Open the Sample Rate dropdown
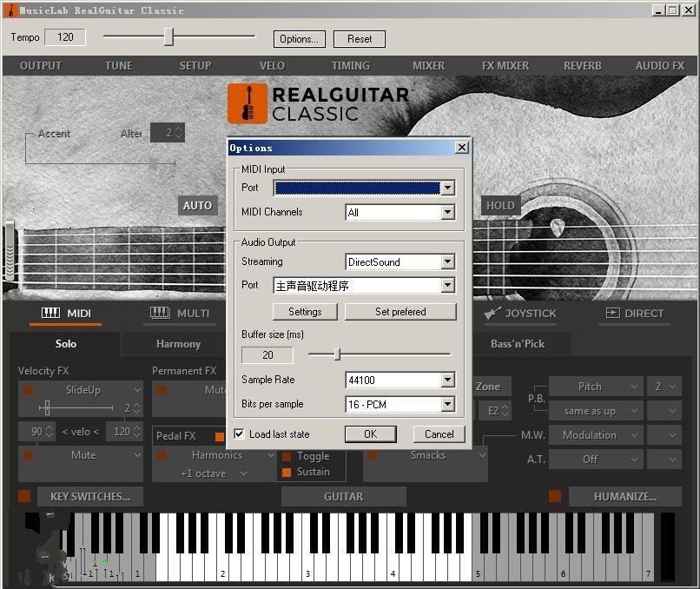This screenshot has width=700, height=589. pos(448,380)
